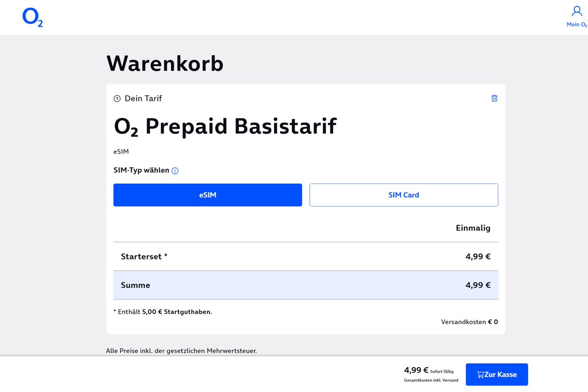
Task: Click the Warenkorb heading
Action: pyautogui.click(x=165, y=64)
